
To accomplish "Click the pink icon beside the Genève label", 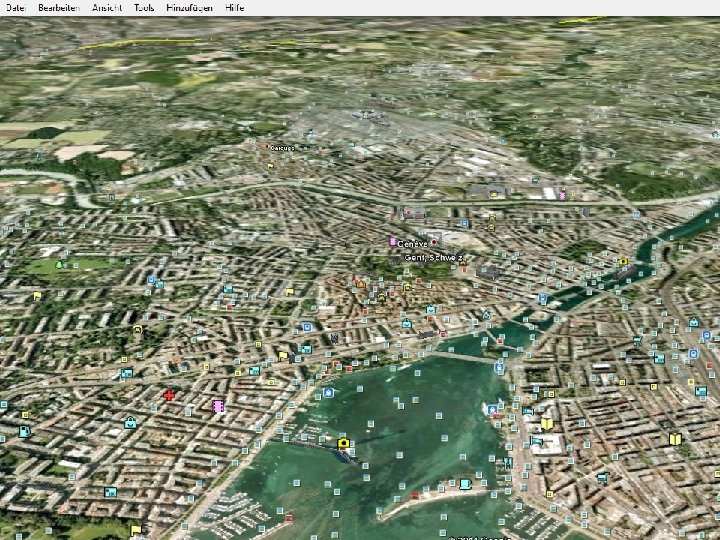I will pos(393,242).
